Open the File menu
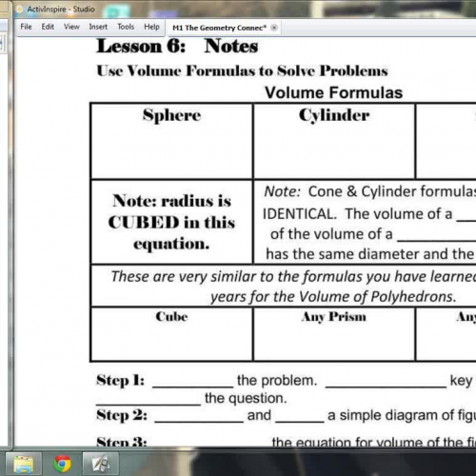The image size is (476, 476). point(26,27)
